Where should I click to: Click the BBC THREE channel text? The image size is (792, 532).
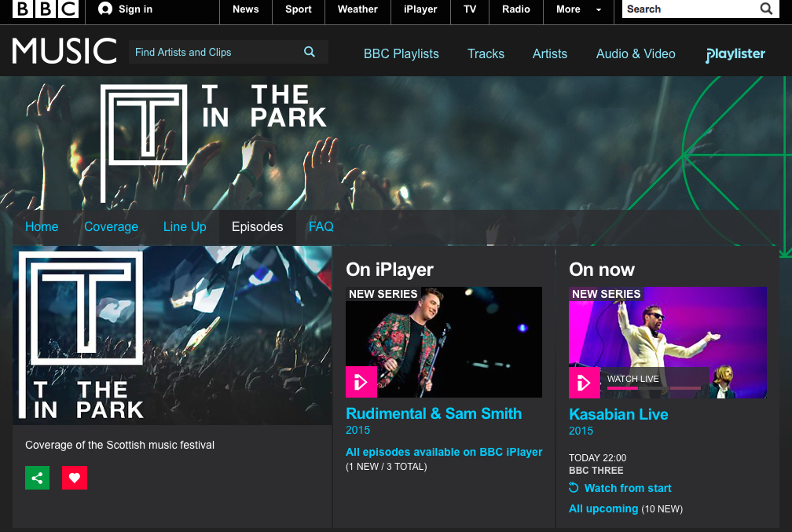pos(596,471)
